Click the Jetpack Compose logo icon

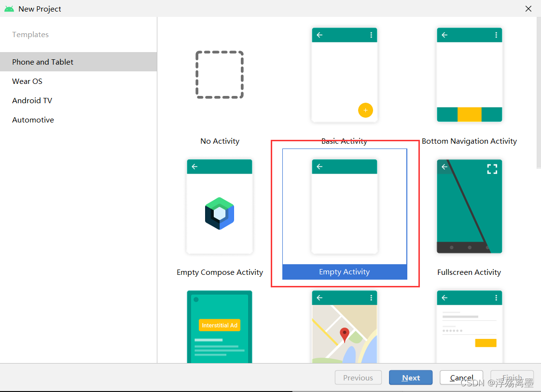click(x=220, y=214)
